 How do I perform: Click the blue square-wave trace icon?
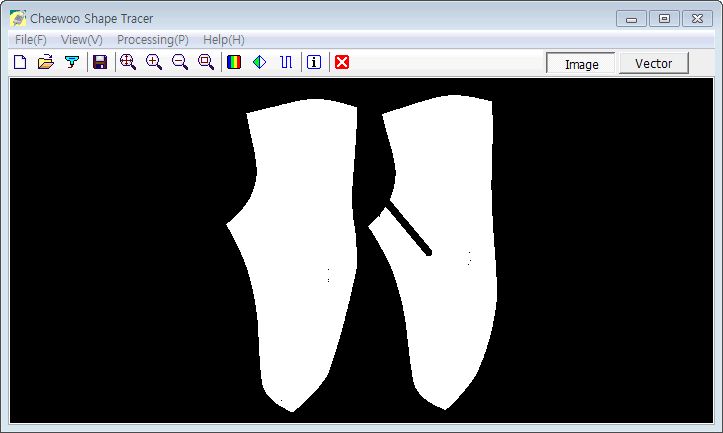[286, 62]
